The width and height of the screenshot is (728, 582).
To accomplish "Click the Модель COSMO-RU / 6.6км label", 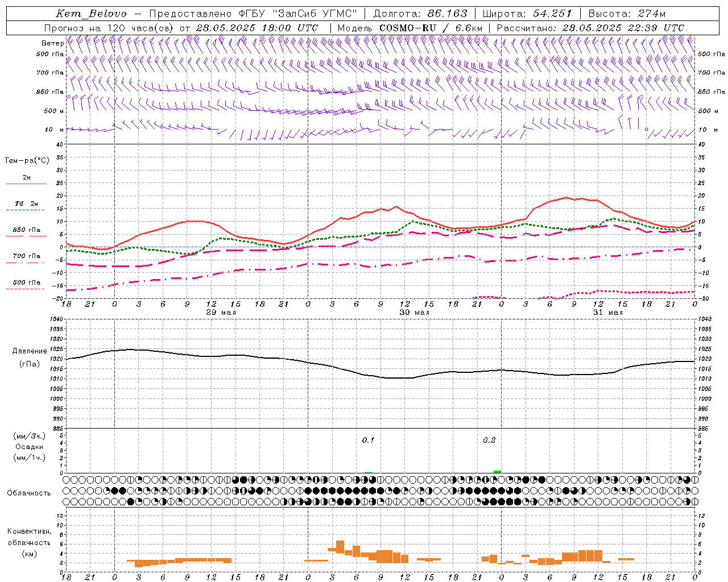I will (410, 28).
